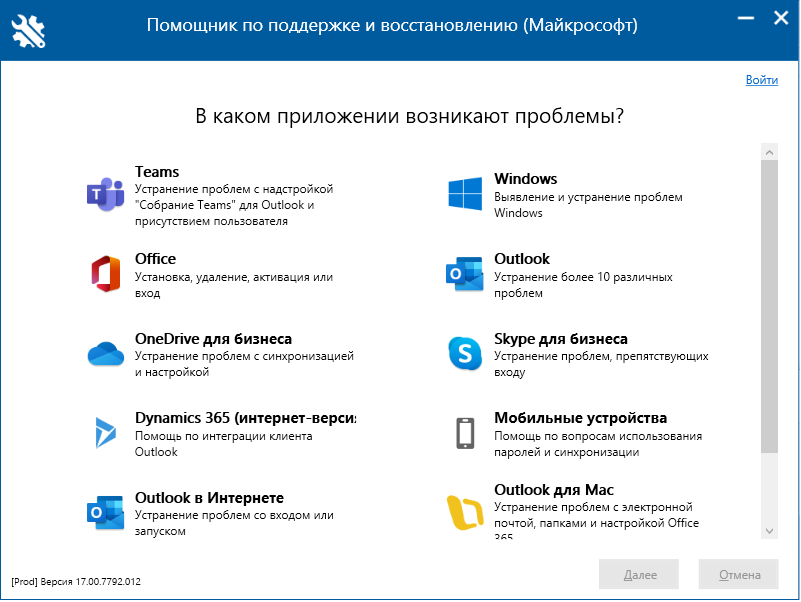The image size is (801, 602).
Task: Click the yellow Outlook для Mac icon
Action: coord(465,512)
